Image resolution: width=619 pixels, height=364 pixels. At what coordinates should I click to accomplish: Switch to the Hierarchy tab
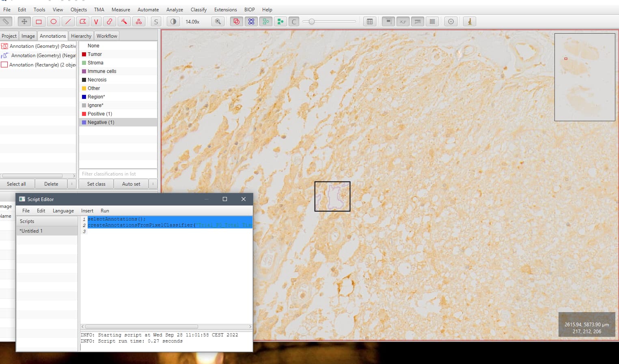[81, 36]
